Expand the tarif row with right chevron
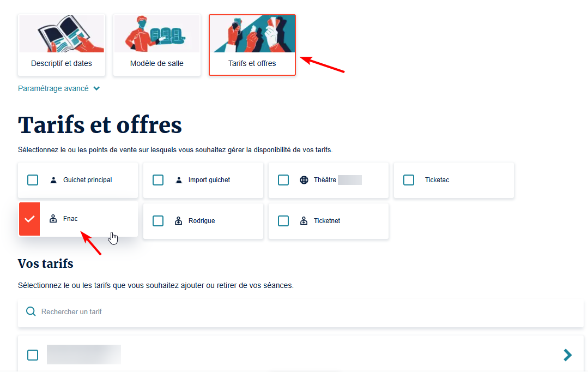The image size is (588, 372). point(567,355)
